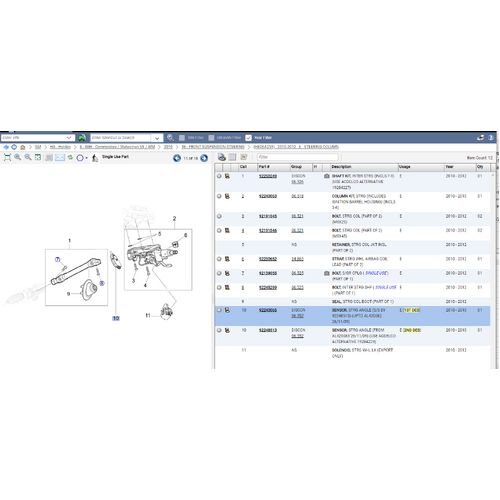Screen dimensions: 500x500
Task: Open the Enter VIN dropdown
Action: pos(69,137)
